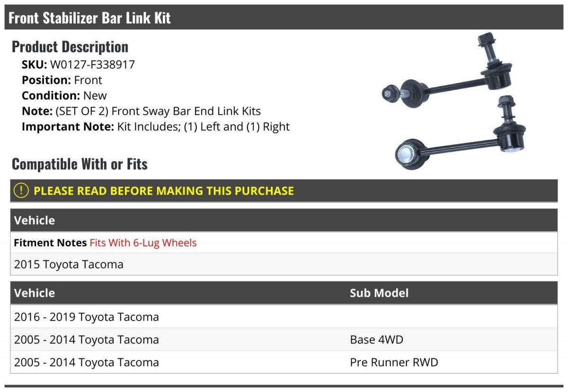
Task: Click the Position: Front line
Action: 62,80
